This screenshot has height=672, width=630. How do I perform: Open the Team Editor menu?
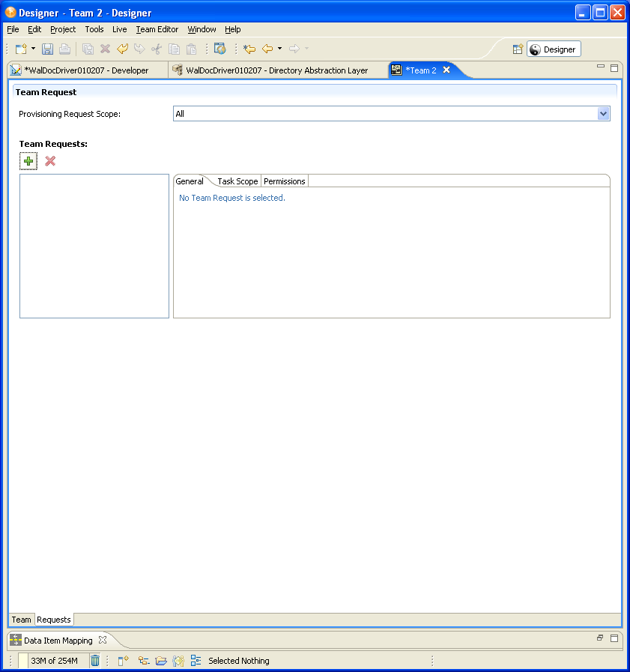pos(157,29)
